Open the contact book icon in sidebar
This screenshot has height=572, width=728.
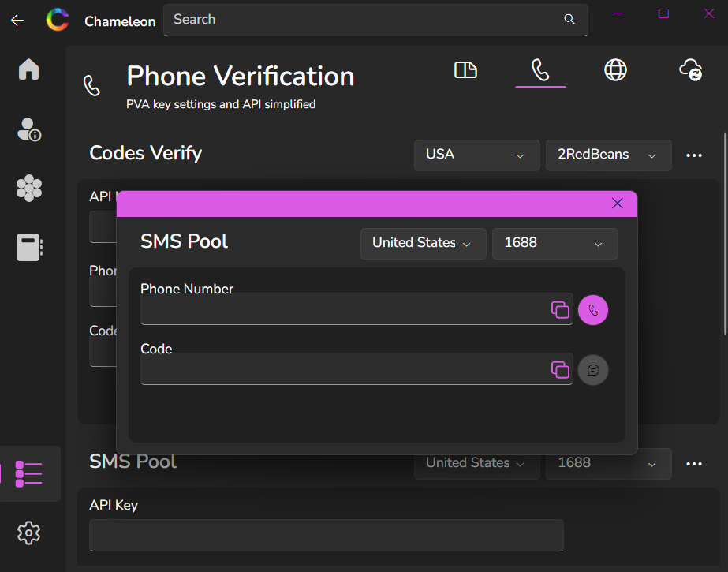click(x=28, y=247)
